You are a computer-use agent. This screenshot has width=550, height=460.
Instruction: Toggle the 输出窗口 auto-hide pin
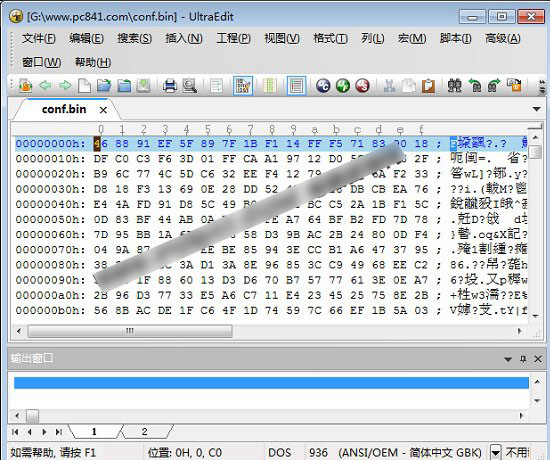coord(523,359)
